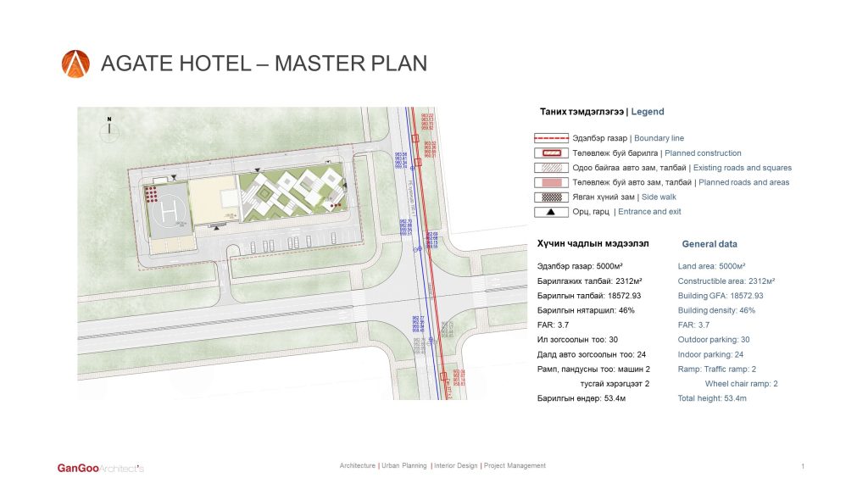Click the Existing roads and squares hatch symbol
868x489 pixels.
(x=551, y=168)
